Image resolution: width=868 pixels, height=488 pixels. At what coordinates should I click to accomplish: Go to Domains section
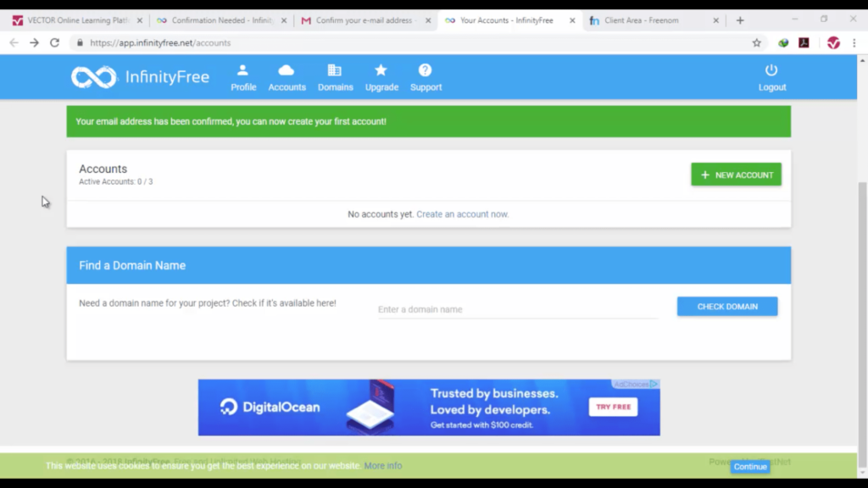(x=335, y=77)
